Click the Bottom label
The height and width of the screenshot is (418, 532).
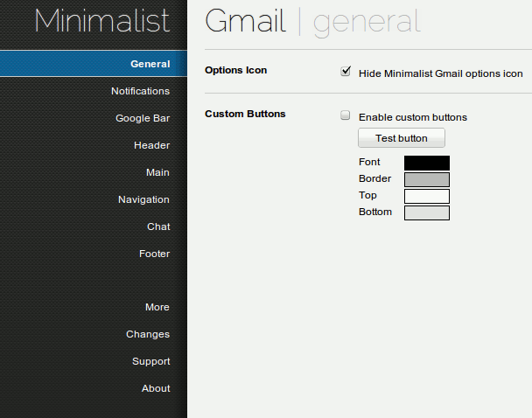pyautogui.click(x=374, y=212)
